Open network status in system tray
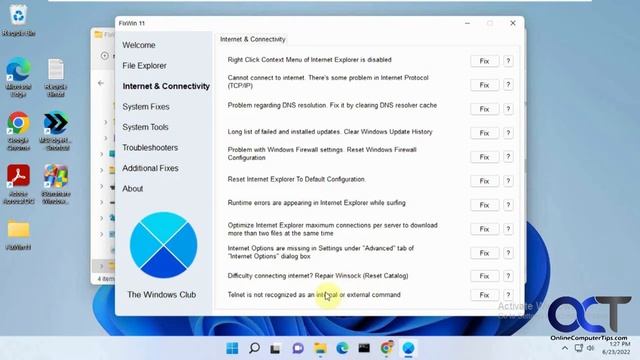This screenshot has height=360, width=640. 578,348
